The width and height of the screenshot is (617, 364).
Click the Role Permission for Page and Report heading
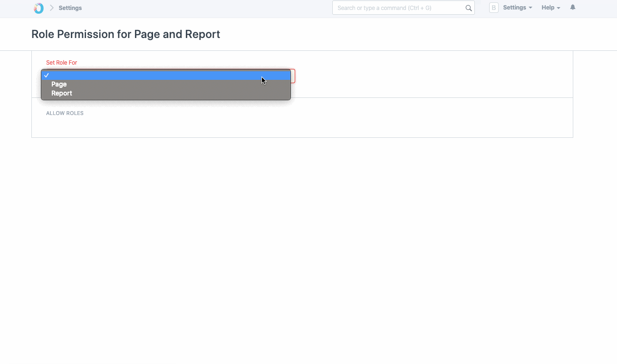point(125,34)
